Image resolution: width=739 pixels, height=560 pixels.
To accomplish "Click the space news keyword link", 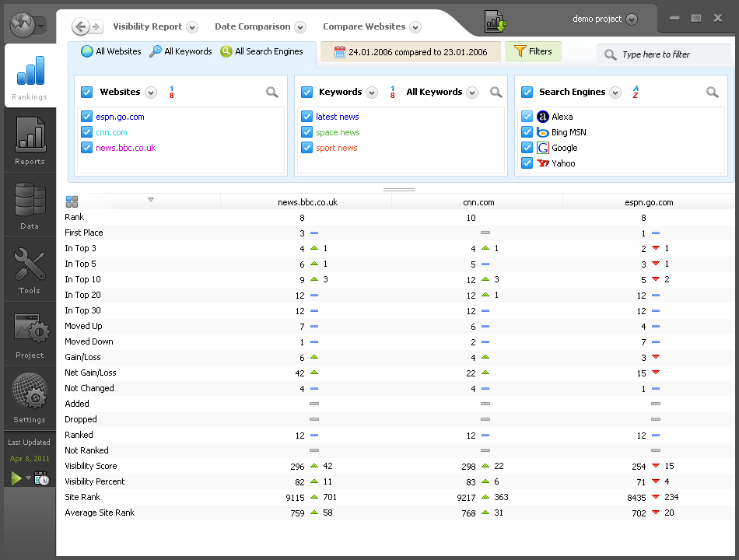I will (x=338, y=132).
